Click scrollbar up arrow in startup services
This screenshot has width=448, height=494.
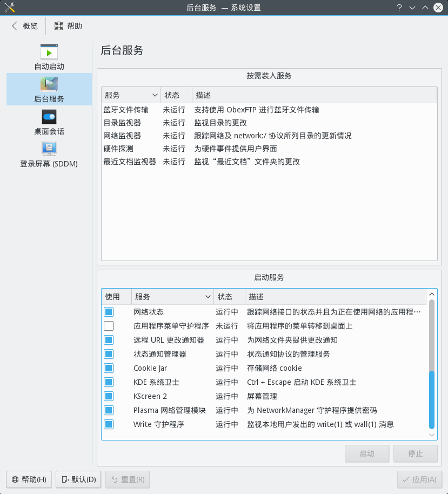(x=432, y=294)
